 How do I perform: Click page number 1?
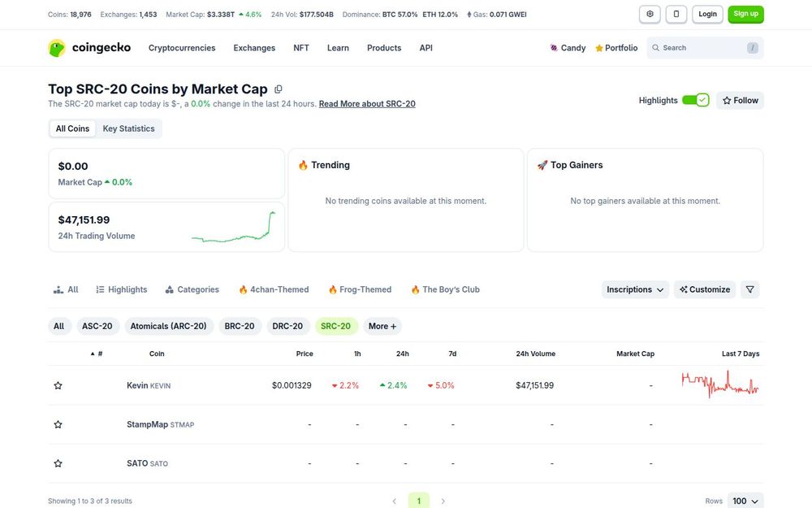pyautogui.click(x=419, y=501)
